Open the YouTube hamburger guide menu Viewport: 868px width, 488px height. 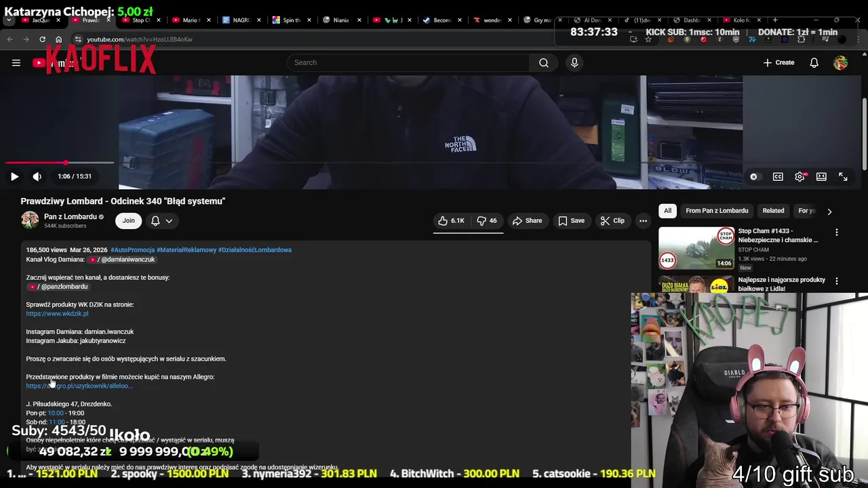click(16, 63)
